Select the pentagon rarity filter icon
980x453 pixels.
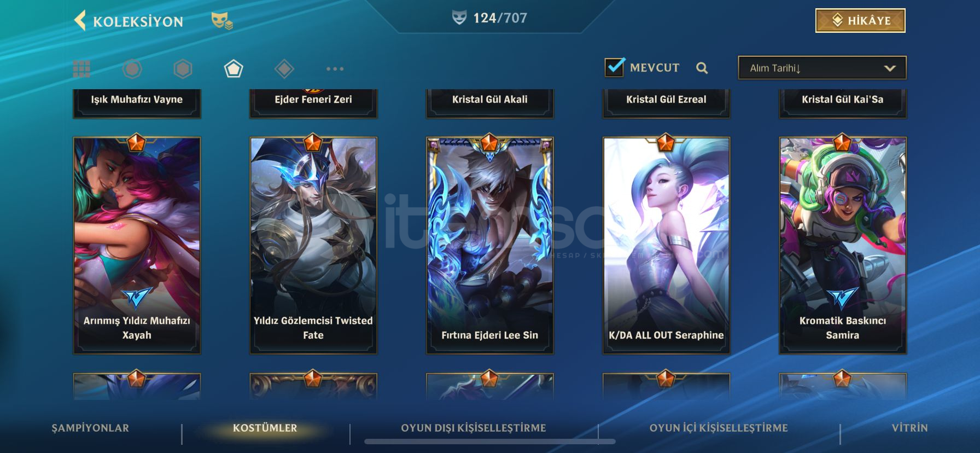point(234,69)
